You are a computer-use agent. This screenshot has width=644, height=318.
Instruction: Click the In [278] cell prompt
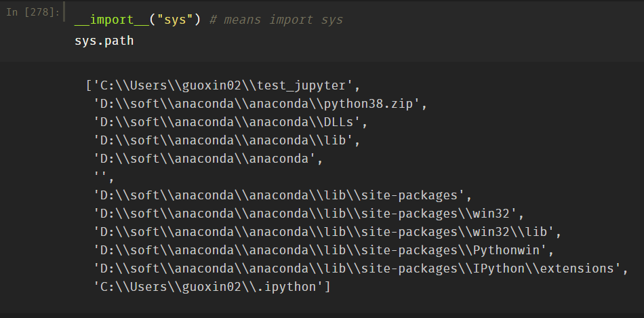31,12
